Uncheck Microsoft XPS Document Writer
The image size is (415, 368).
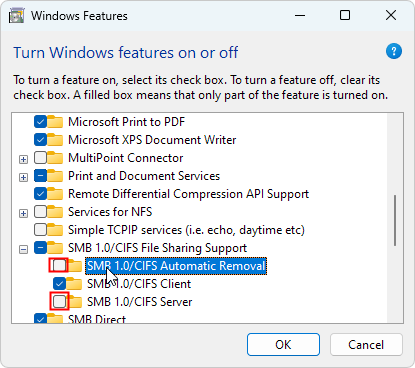coord(40,140)
